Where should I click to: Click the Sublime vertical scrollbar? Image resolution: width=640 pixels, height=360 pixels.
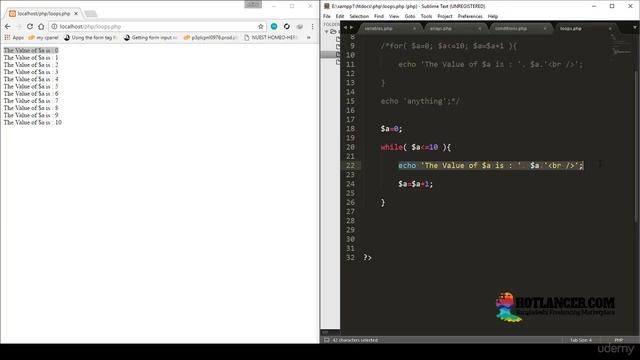[x=636, y=147]
